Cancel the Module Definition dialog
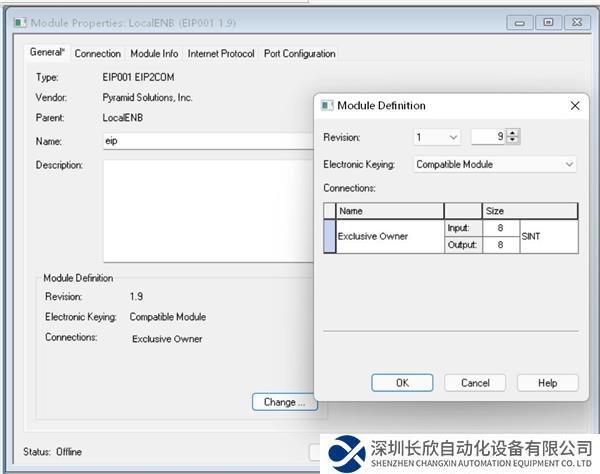 tap(475, 383)
